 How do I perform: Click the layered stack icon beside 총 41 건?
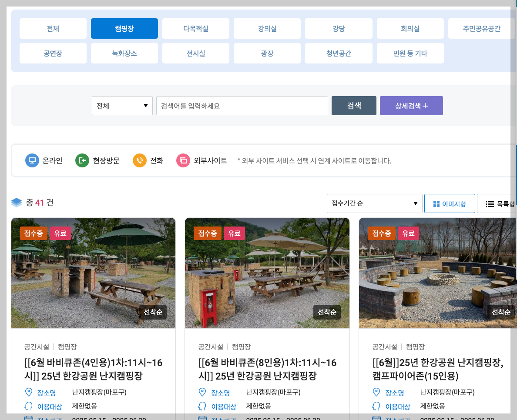(x=17, y=202)
